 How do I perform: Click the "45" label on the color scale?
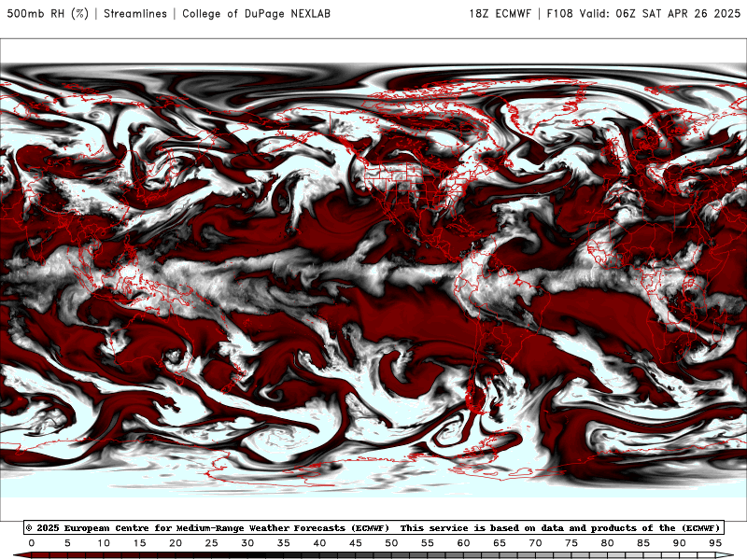tap(356, 543)
